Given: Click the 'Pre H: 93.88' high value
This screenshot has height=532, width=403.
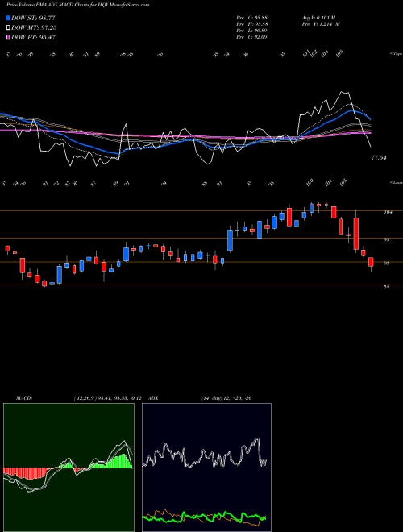Looking at the screenshot, I should pos(251,24).
